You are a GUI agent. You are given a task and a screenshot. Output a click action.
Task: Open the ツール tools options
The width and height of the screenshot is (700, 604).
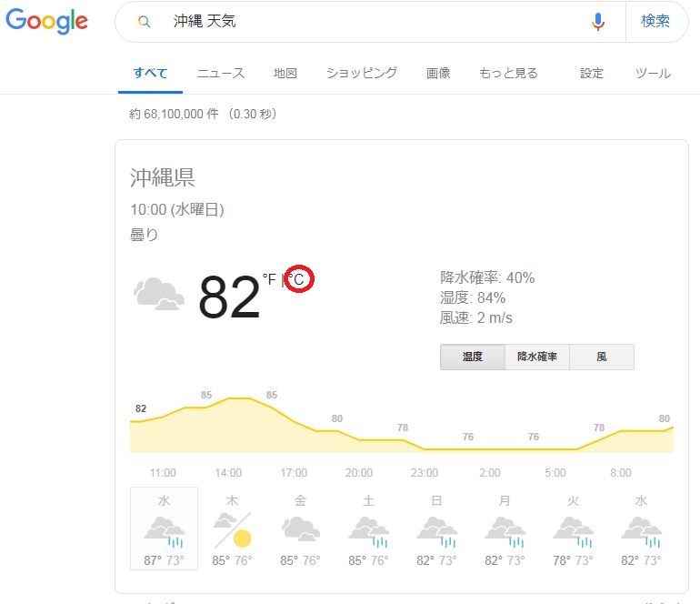coord(653,74)
